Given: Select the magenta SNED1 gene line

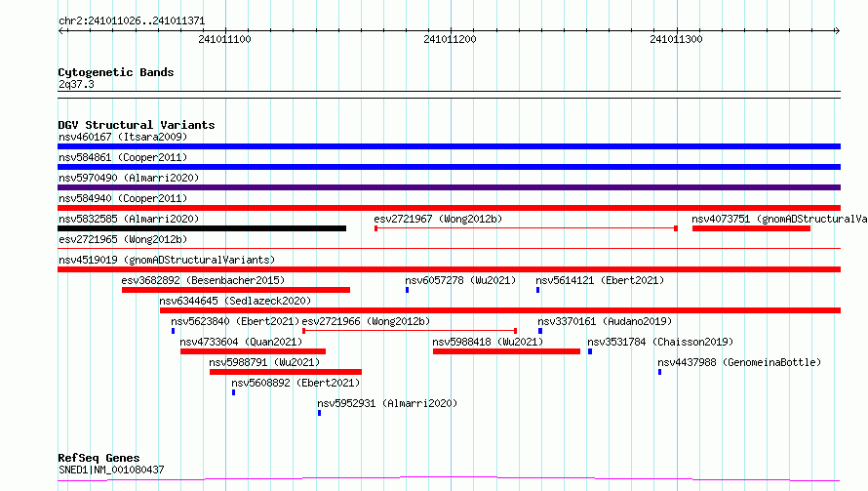Looking at the screenshot, I should coord(449,478).
